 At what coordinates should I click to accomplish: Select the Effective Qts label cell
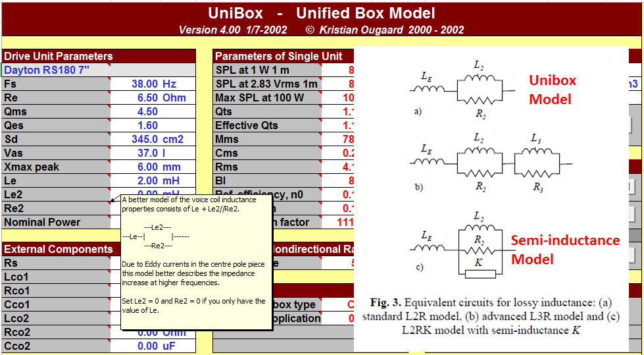(x=267, y=125)
